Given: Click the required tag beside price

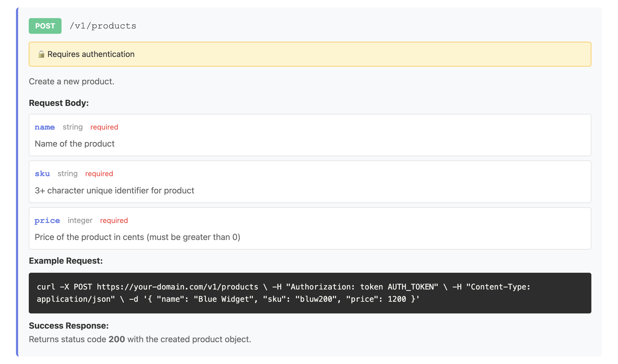Looking at the screenshot, I should pyautogui.click(x=114, y=221).
